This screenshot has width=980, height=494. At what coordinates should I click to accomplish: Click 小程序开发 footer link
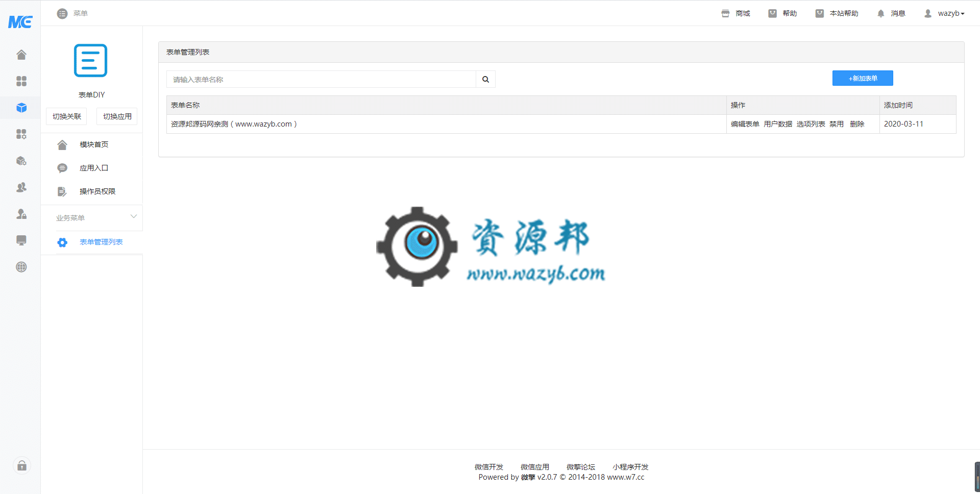click(630, 467)
